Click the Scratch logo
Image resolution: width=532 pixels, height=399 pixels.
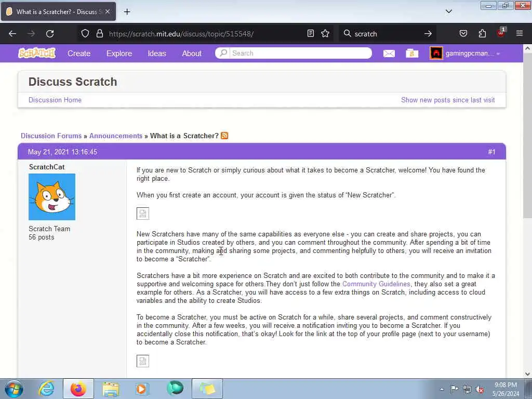[37, 53]
